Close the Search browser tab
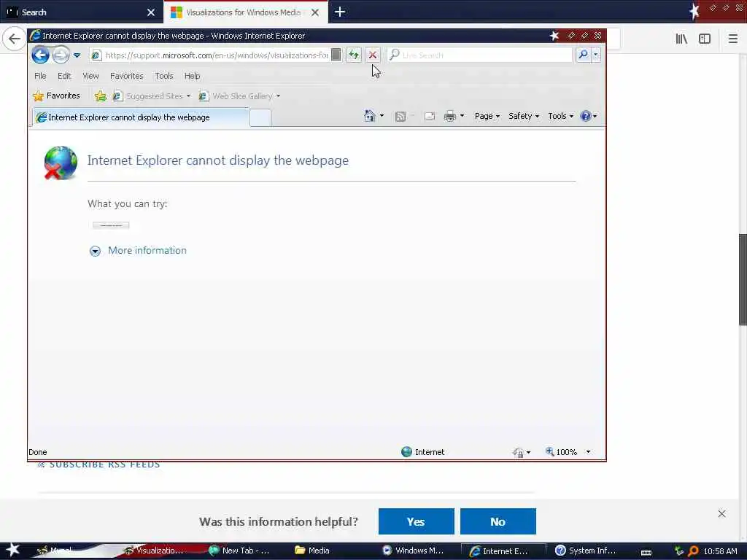 coord(150,12)
